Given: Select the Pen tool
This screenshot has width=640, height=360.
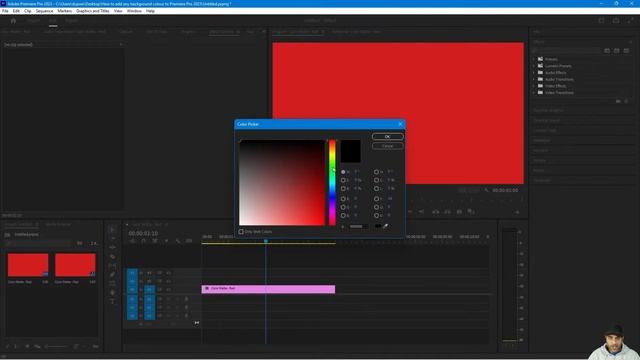Looking at the screenshot, I should coord(113,274).
